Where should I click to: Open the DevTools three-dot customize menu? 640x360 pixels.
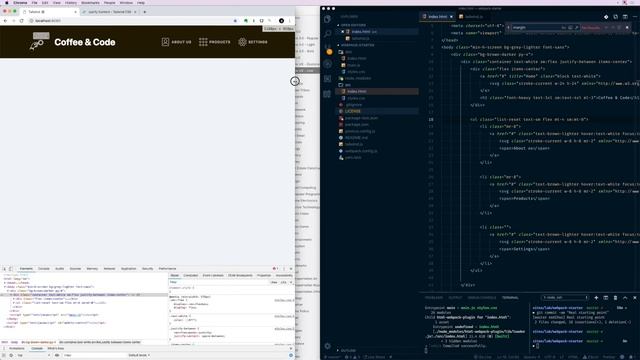pos(284,269)
